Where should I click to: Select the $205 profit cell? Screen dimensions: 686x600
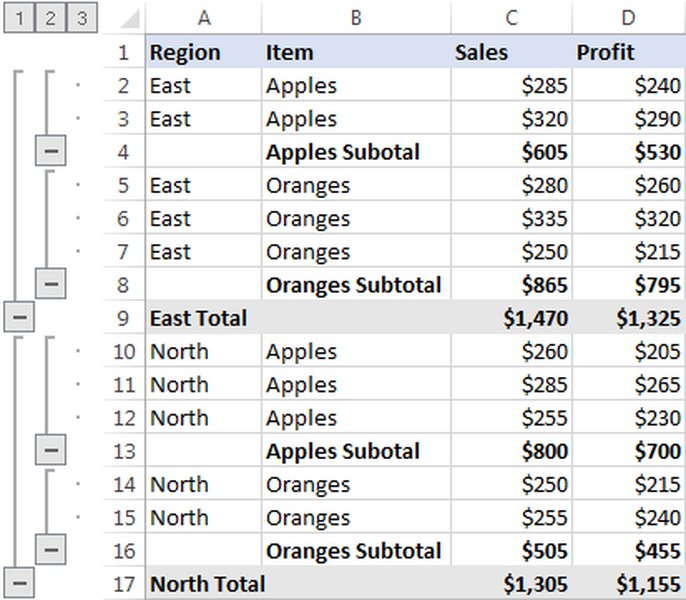(x=629, y=351)
